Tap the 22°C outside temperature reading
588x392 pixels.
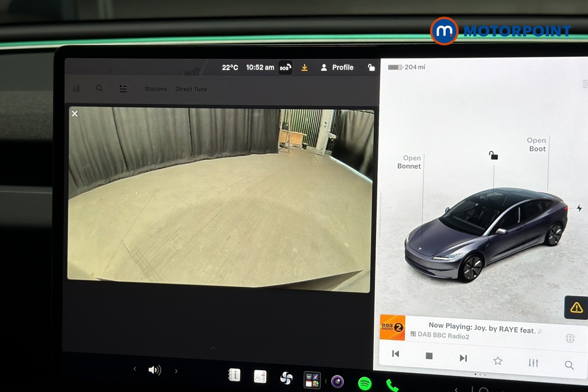coord(230,68)
